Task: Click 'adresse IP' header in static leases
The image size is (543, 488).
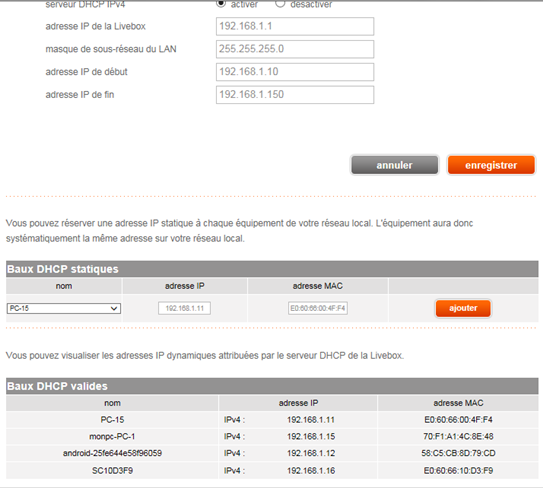Action: [x=185, y=286]
